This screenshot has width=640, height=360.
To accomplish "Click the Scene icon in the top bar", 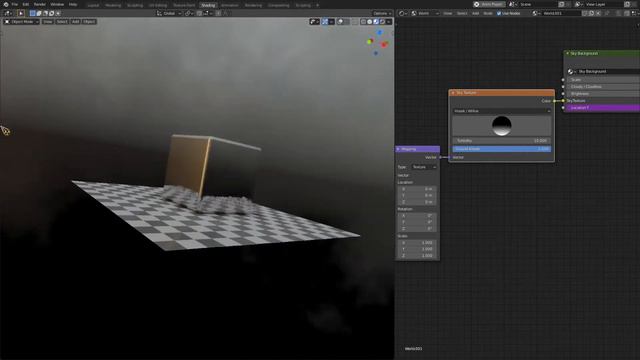I will click(512, 4).
